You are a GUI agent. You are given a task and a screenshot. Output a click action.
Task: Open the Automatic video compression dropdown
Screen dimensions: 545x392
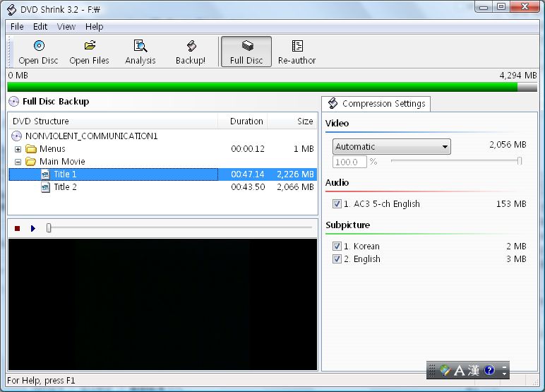pos(392,146)
